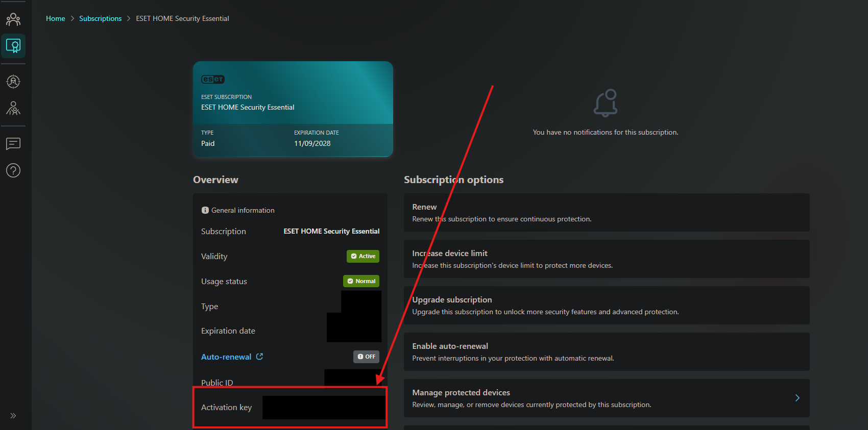
Task: Expand the sidebar with double-chevron arrow
Action: [13, 416]
